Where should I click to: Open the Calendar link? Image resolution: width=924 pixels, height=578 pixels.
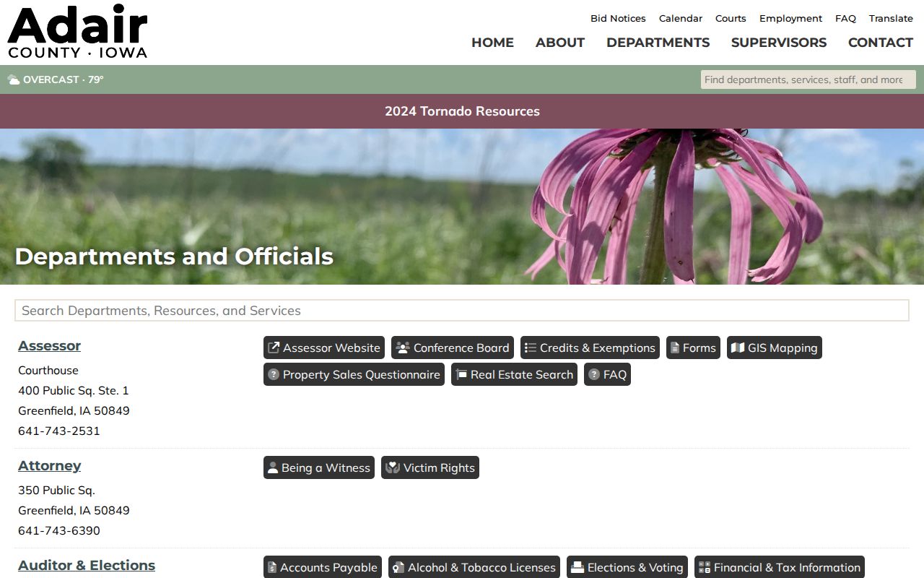(681, 19)
